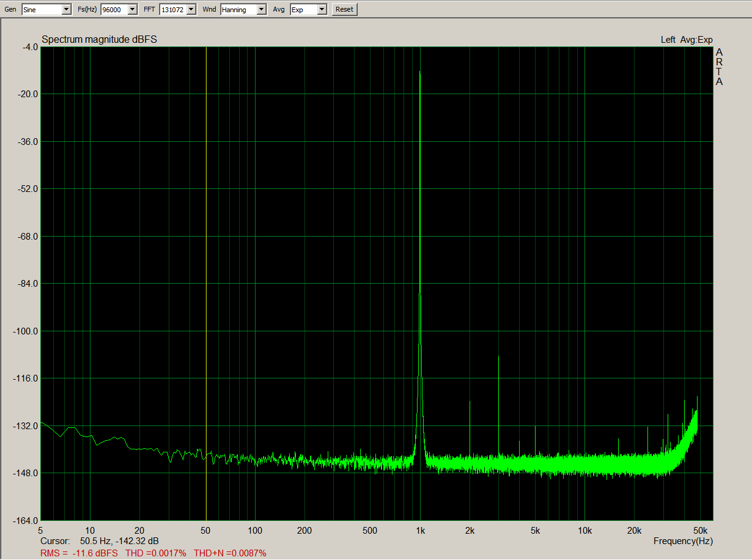Click the 'RMS = -11.6 dBFS' readout
Screen dimensions: 752x560
click(79, 553)
